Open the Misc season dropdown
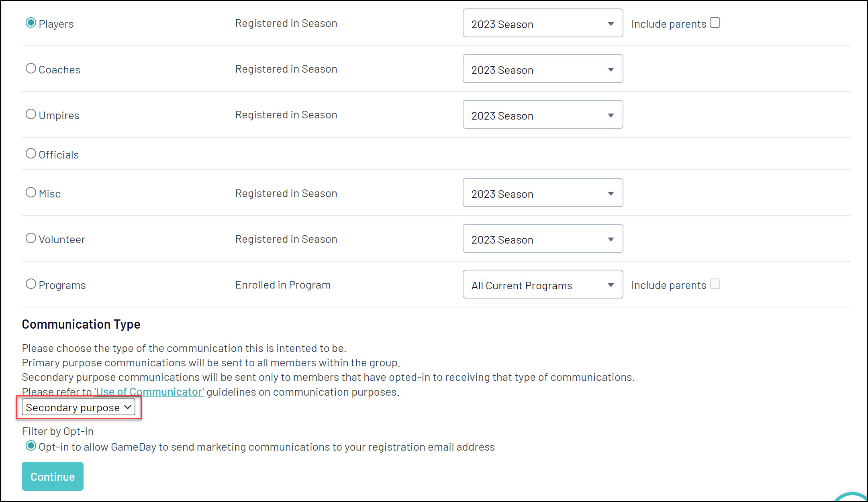Image resolution: width=868 pixels, height=502 pixels. pos(542,193)
